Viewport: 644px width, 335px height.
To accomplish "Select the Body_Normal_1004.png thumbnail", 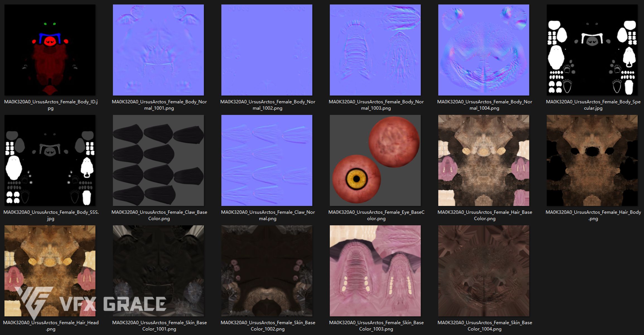I will (x=484, y=50).
